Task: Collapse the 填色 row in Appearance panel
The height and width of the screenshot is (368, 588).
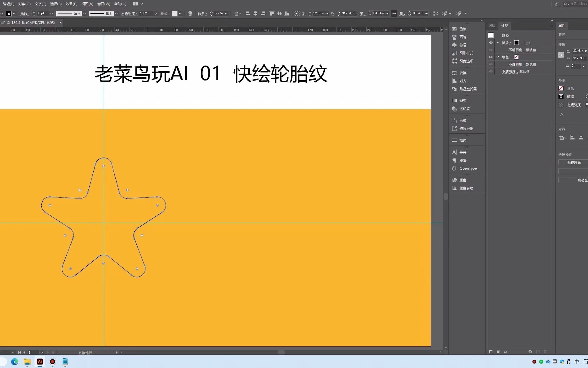Action: tap(498, 57)
